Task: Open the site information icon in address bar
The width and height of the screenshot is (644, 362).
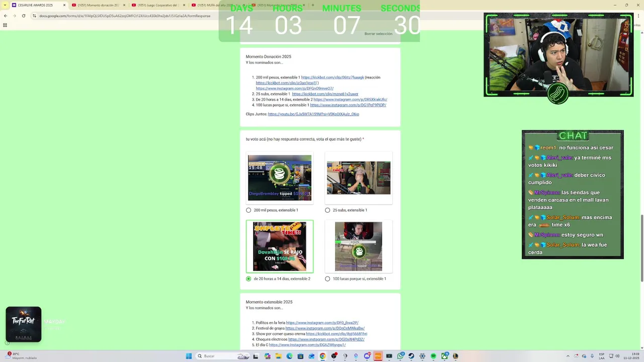Action: coord(34,16)
